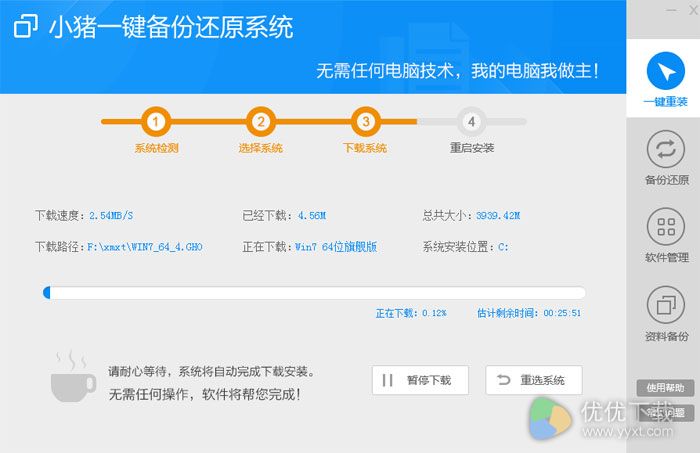This screenshot has height=453, width=700.
Task: Click slogan 无需任何电脑技术,我的电脑我做主!
Action: click(x=458, y=71)
